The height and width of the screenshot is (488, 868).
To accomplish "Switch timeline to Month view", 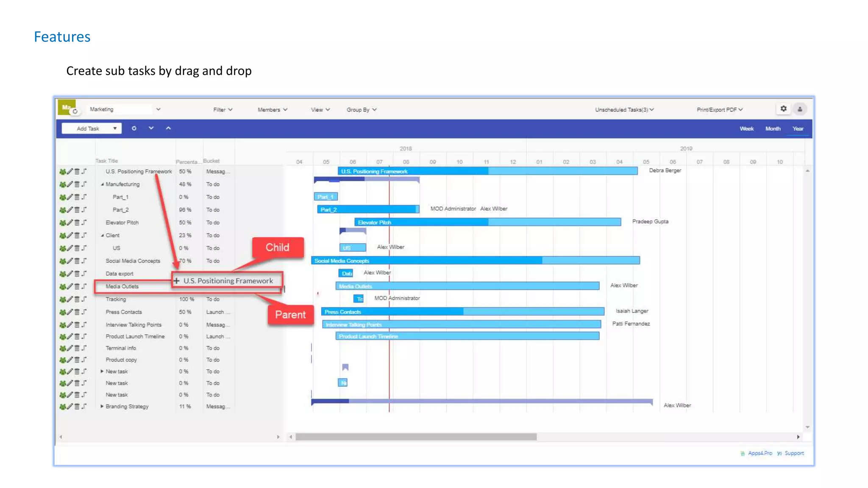I will point(773,129).
